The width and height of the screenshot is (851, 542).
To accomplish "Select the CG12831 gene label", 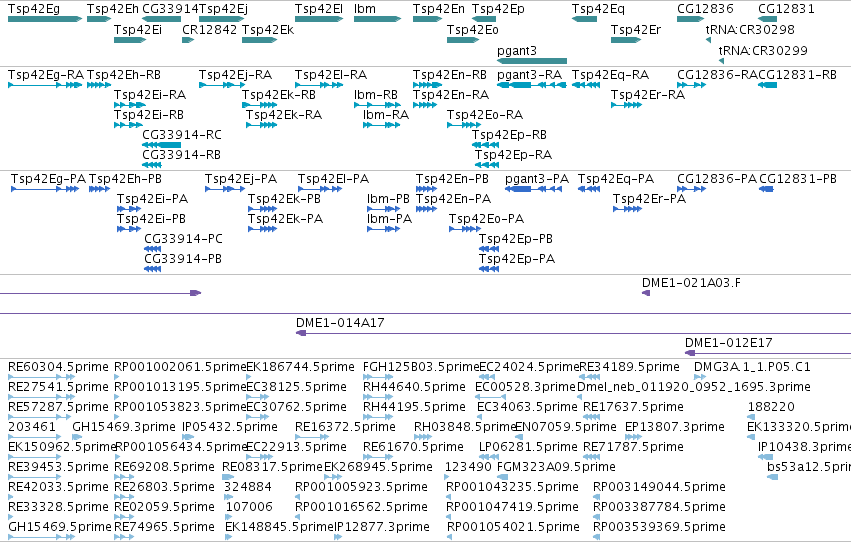I will (786, 9).
